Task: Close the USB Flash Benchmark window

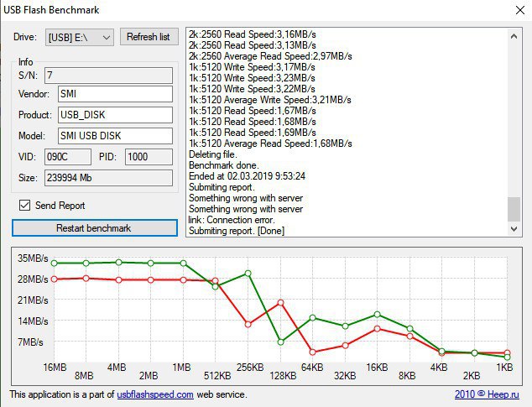Action: (x=519, y=10)
